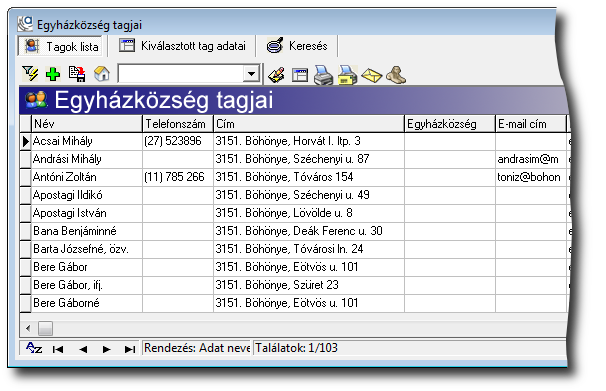The width and height of the screenshot is (606, 391).
Task: Select the Tagok lista tab
Action: coord(60,46)
